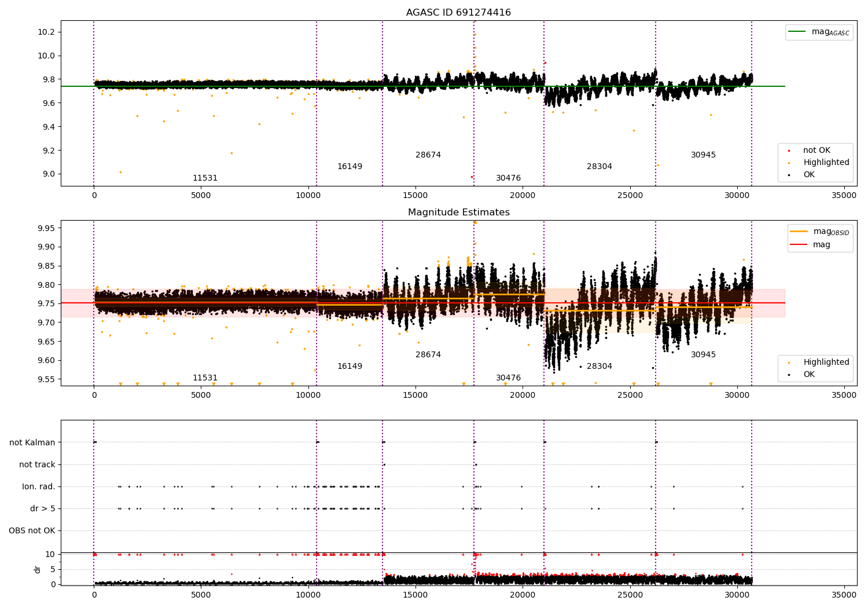Click the 'dr' y-axis label in the bottom plot

click(38, 569)
